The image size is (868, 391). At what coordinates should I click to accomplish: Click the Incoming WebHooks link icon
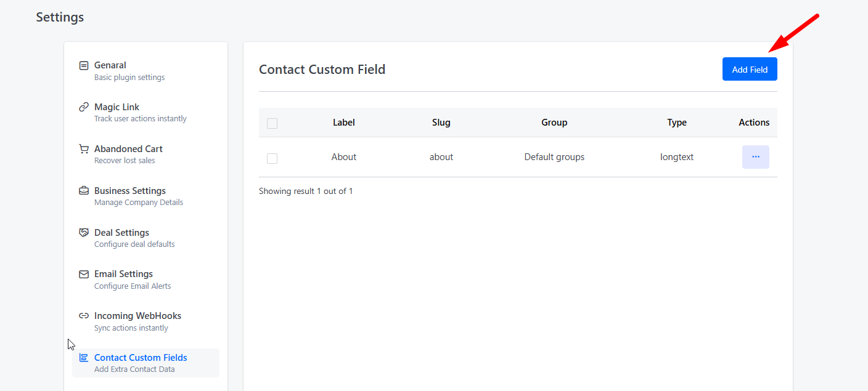pos(84,316)
